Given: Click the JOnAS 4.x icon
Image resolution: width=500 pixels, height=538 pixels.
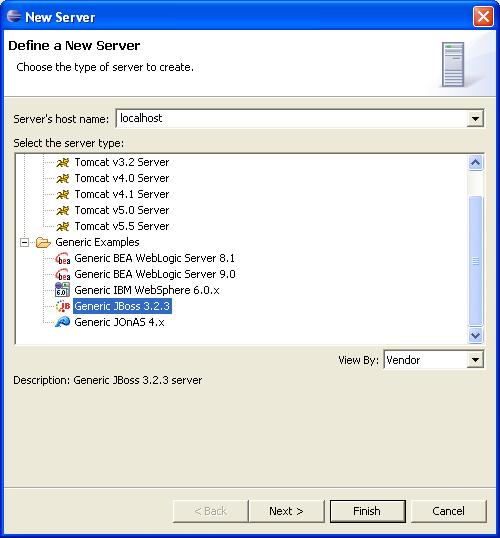Looking at the screenshot, I should [x=63, y=322].
